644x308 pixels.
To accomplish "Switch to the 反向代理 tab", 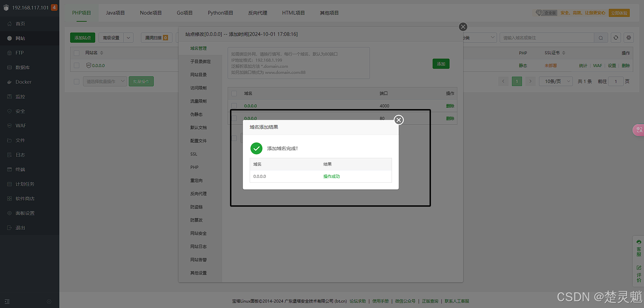I will 258,13.
